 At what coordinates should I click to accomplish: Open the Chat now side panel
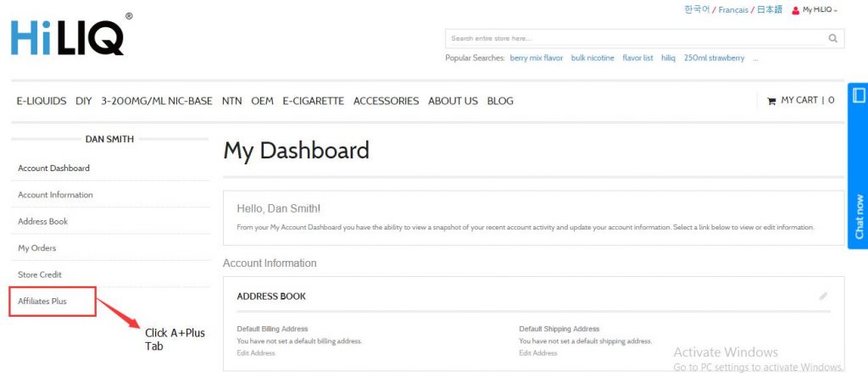[x=858, y=166]
